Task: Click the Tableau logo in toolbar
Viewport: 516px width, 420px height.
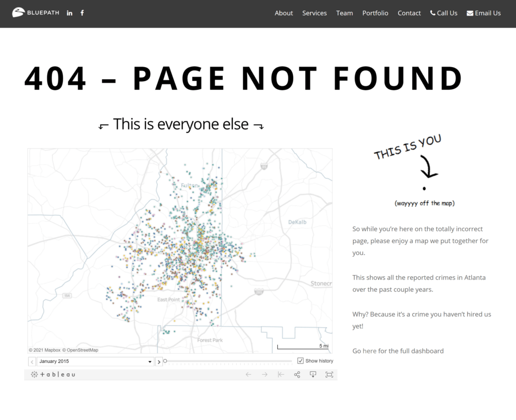Action: coord(53,375)
